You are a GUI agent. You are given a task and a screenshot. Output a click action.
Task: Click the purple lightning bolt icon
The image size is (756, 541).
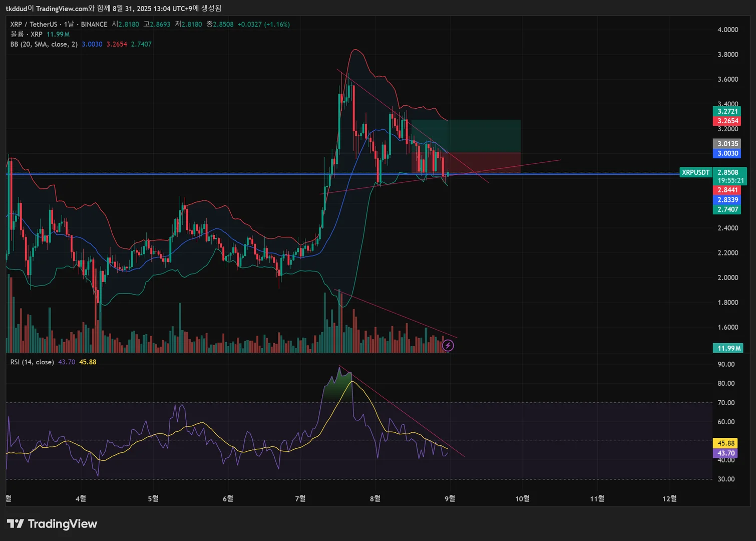click(448, 345)
